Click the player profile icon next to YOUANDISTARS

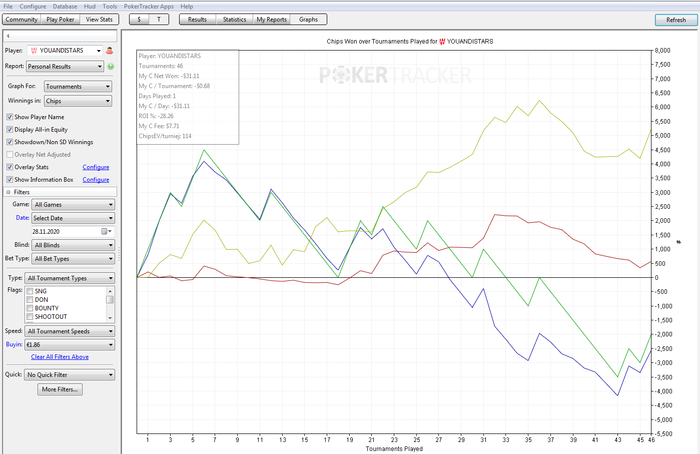tap(109, 51)
